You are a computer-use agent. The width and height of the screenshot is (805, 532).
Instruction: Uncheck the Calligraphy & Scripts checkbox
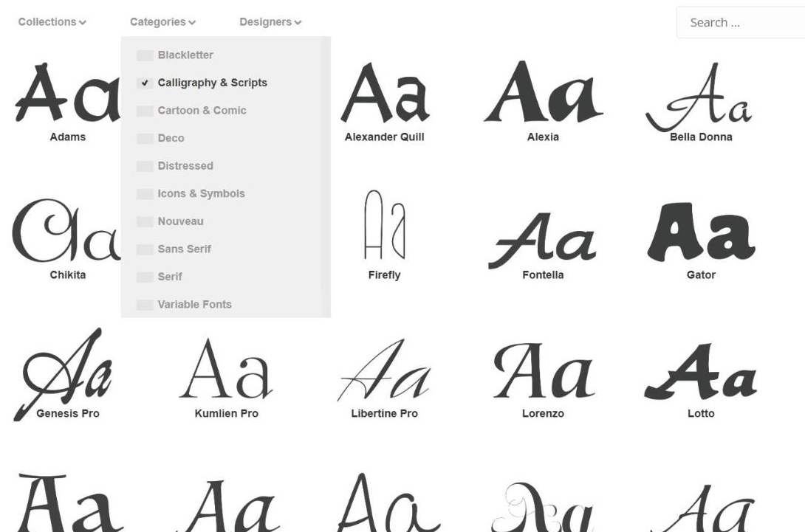click(145, 83)
